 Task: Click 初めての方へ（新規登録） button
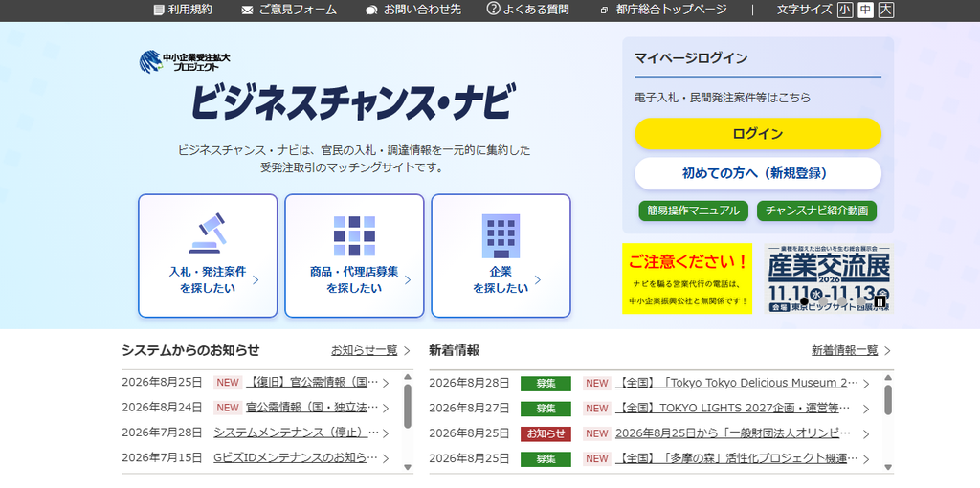(x=758, y=173)
